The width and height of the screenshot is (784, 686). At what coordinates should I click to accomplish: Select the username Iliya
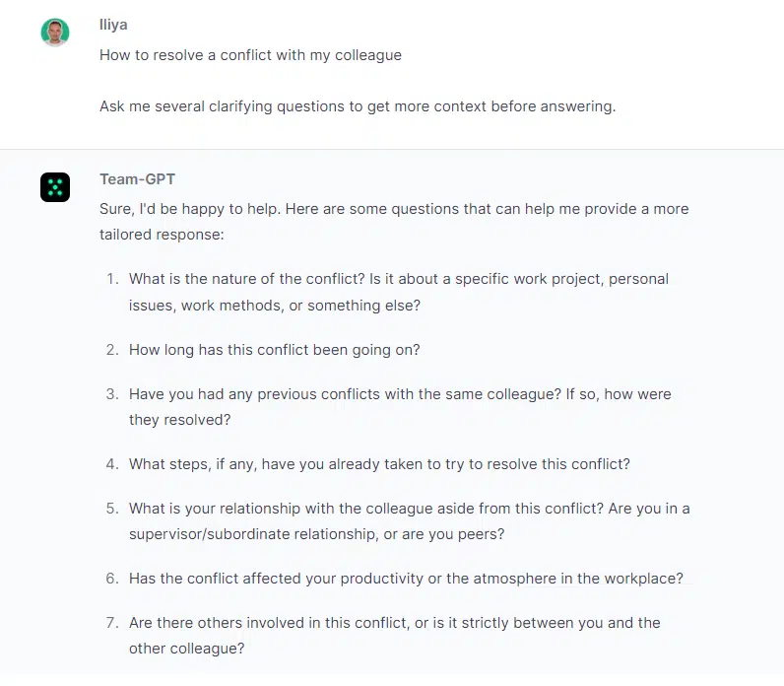113,25
